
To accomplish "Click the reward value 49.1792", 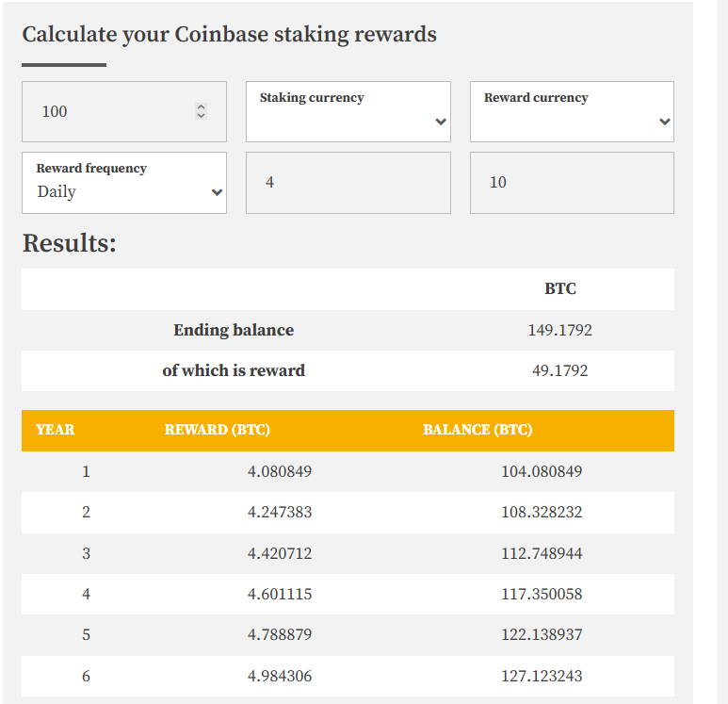I will [x=560, y=370].
